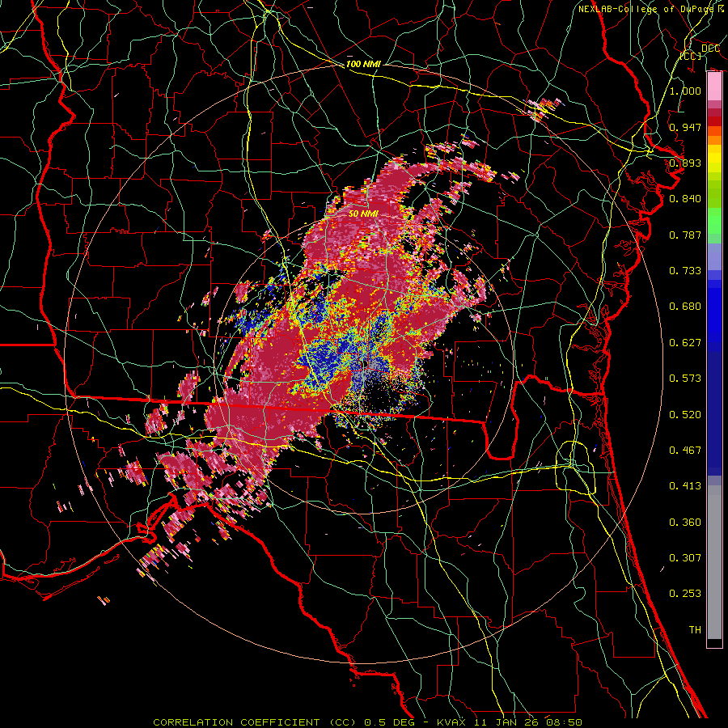Screen dimensions: 728x728
Task: Click the 0.627 scale value
Action: point(685,343)
